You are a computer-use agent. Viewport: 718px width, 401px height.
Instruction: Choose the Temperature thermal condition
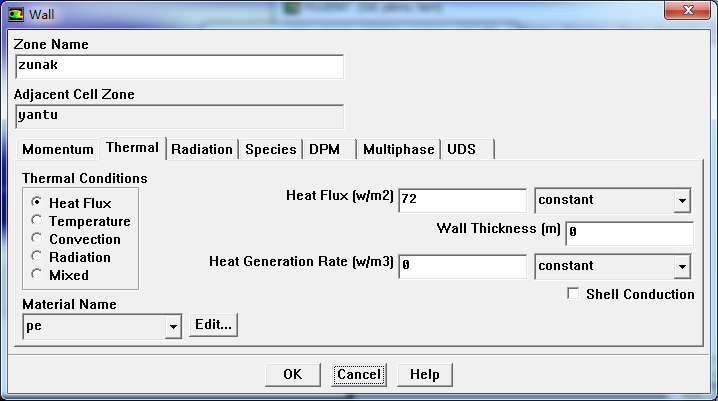(x=38, y=220)
